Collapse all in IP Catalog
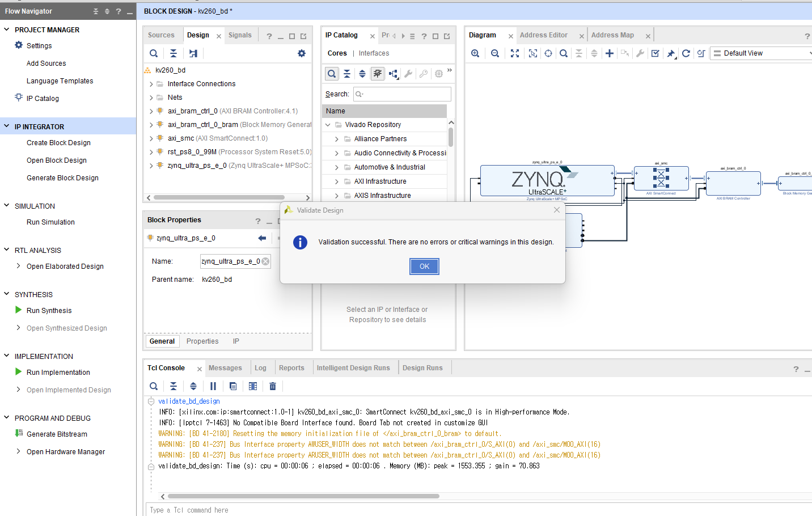This screenshot has height=516, width=812. pyautogui.click(x=347, y=74)
